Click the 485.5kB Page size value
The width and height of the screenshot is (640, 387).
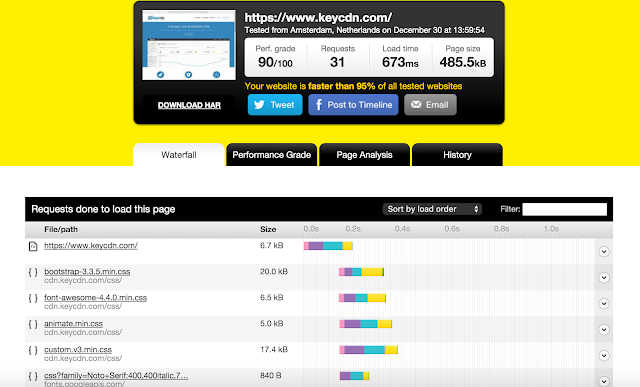point(463,62)
